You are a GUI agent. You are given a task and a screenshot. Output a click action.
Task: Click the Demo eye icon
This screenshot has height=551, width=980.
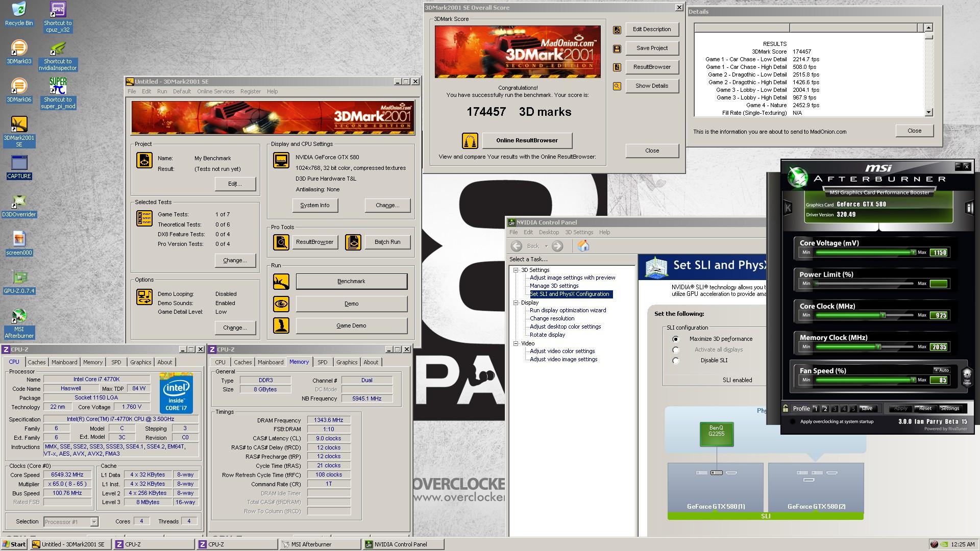[x=281, y=304]
